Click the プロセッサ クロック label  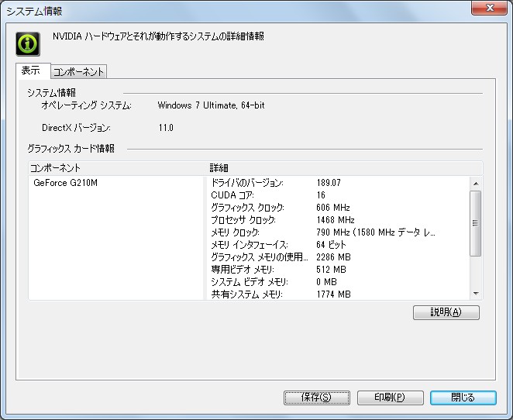coord(243,220)
